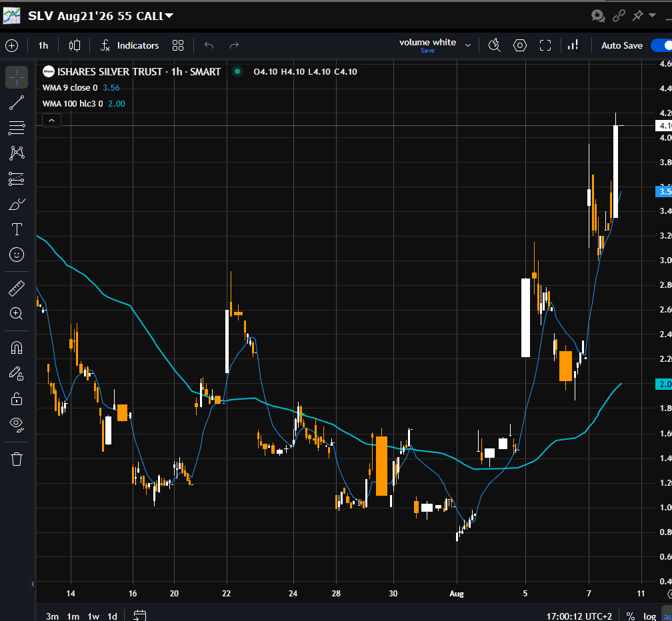Click the 17:00:12 UTC+2 timezone label
The width and height of the screenshot is (672, 621).
[x=579, y=616]
